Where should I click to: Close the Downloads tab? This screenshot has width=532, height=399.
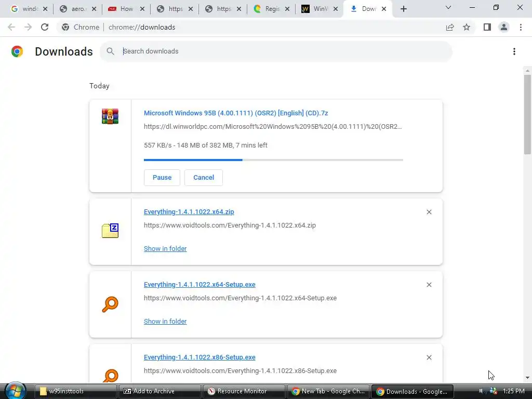tap(384, 9)
